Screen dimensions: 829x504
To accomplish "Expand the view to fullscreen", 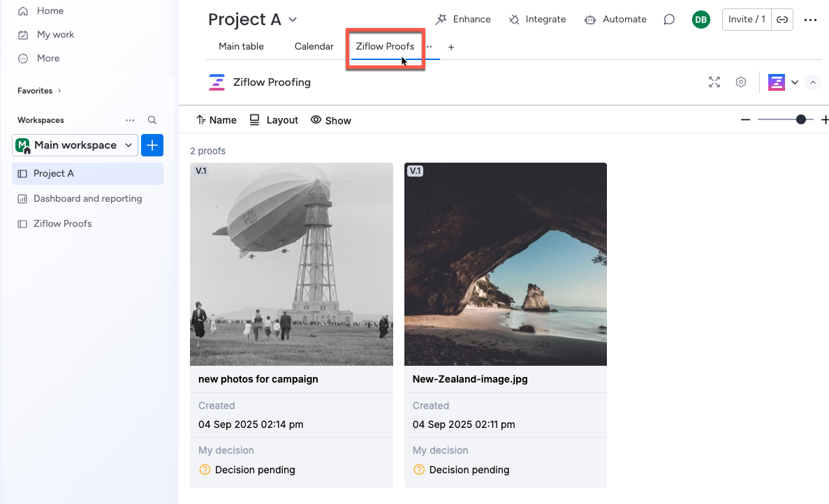I will (714, 82).
